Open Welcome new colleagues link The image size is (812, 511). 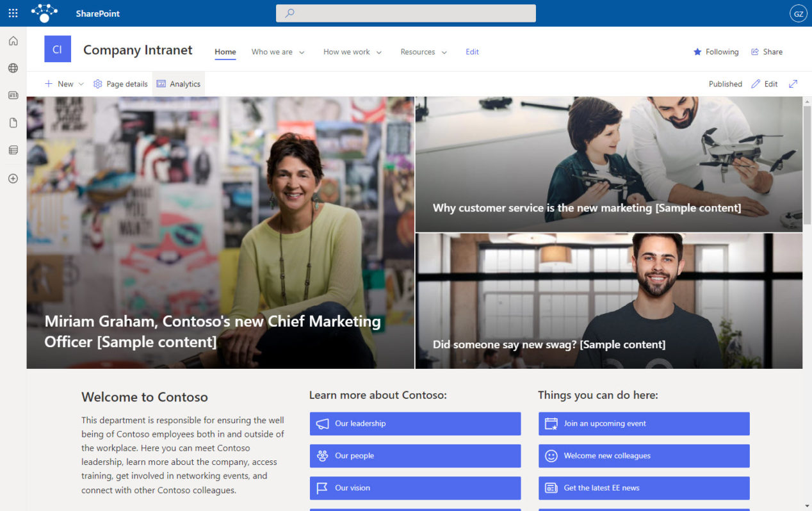click(x=644, y=456)
